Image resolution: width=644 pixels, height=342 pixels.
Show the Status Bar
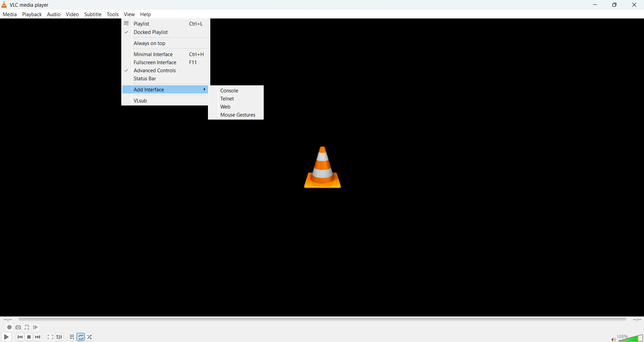click(165, 79)
